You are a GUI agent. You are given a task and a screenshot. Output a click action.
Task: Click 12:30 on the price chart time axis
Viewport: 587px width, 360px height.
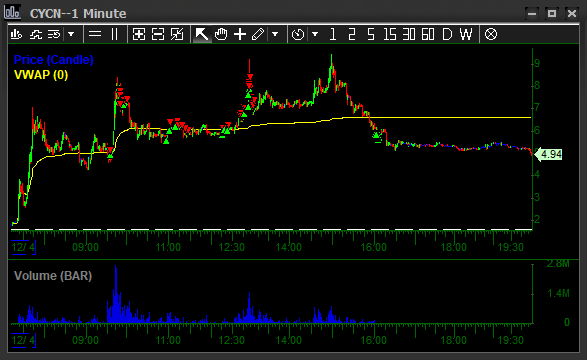pyautogui.click(x=232, y=247)
